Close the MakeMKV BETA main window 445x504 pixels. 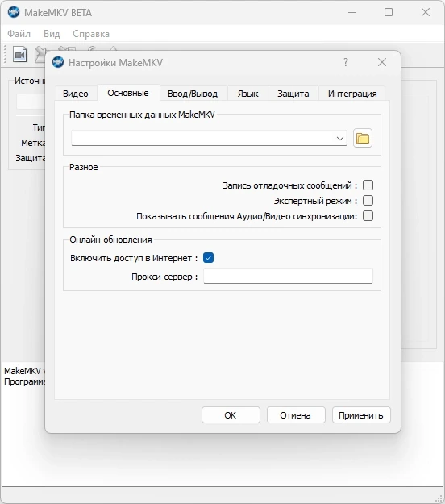coord(426,12)
